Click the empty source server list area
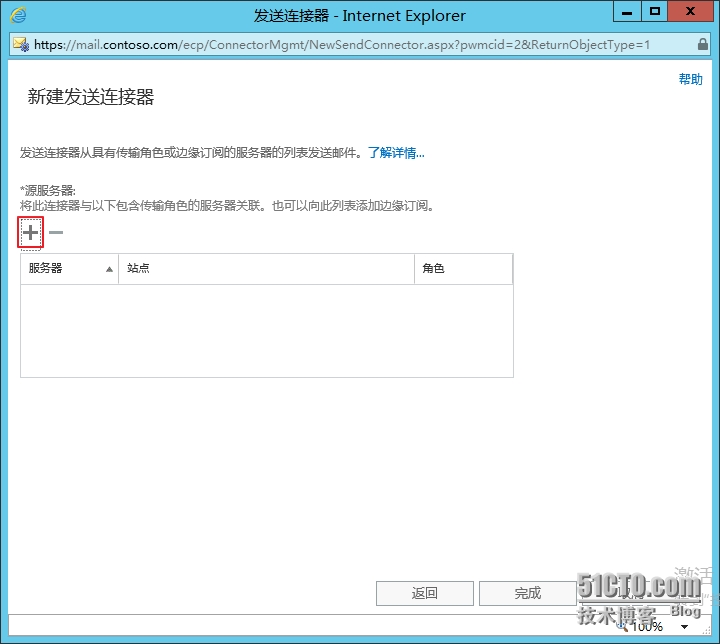Screen dimensions: 720x644 [266, 330]
